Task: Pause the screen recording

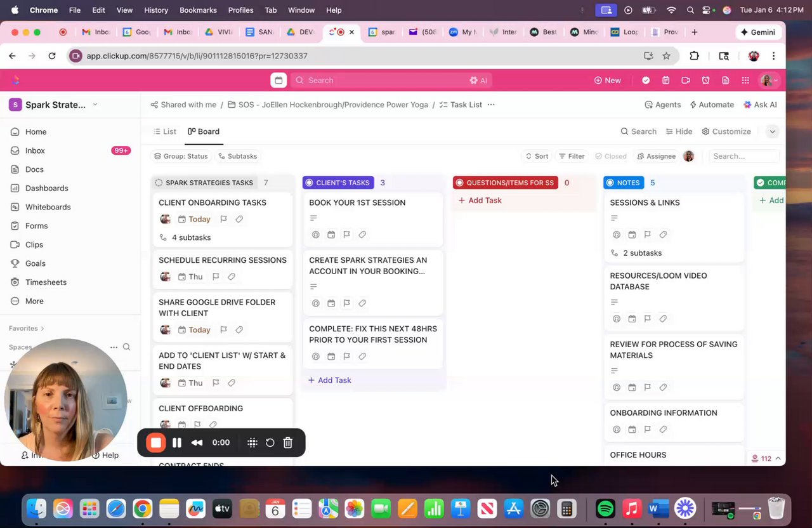Action: tap(177, 442)
